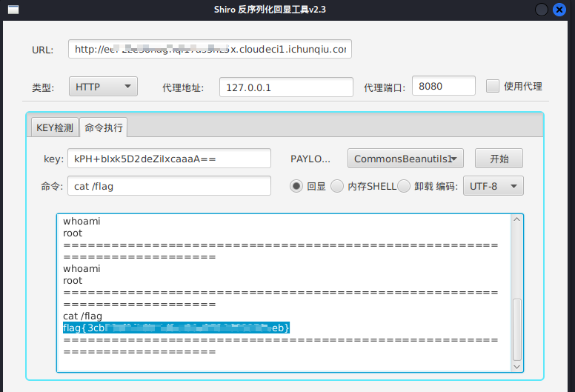This screenshot has height=392, width=575.
Task: Click the URL: label
Action: [42, 50]
